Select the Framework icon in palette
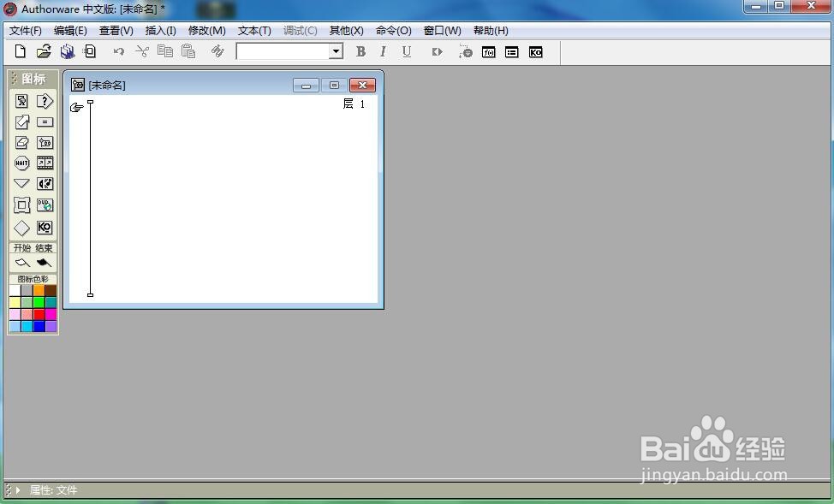The width and height of the screenshot is (834, 504). coord(21,205)
